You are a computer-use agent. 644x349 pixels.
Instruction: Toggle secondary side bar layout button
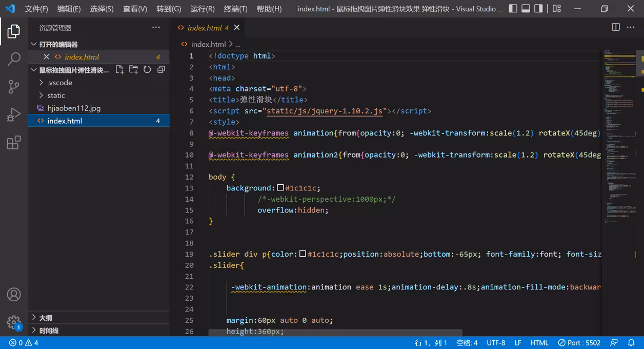click(538, 9)
